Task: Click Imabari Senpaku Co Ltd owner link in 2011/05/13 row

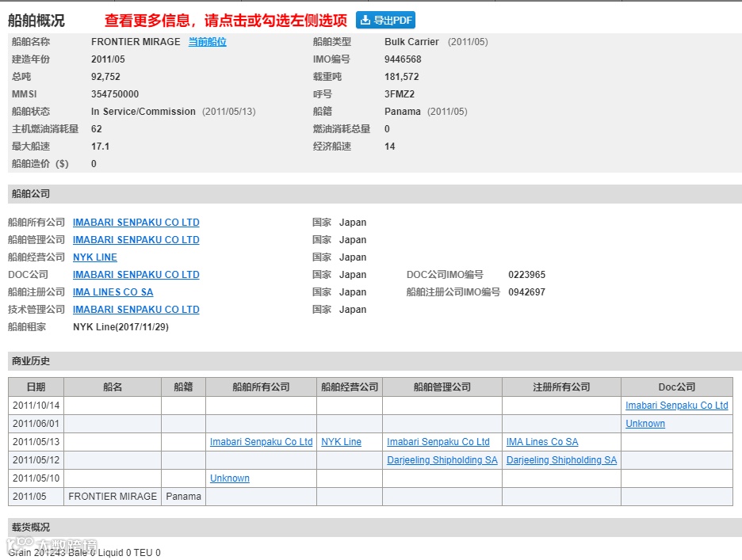Action: pos(262,442)
